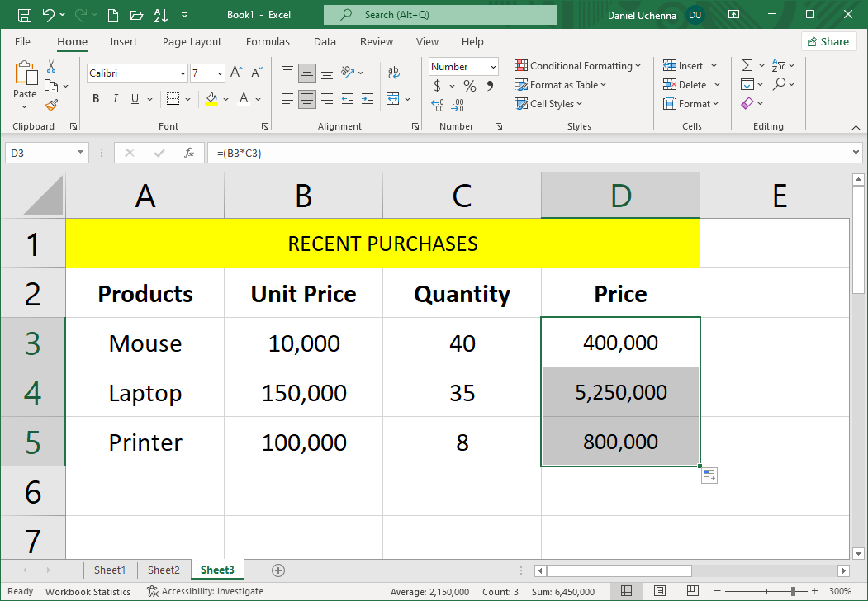Click the Wrap Text icon
Viewport: 868px width, 601px height.
coord(393,72)
